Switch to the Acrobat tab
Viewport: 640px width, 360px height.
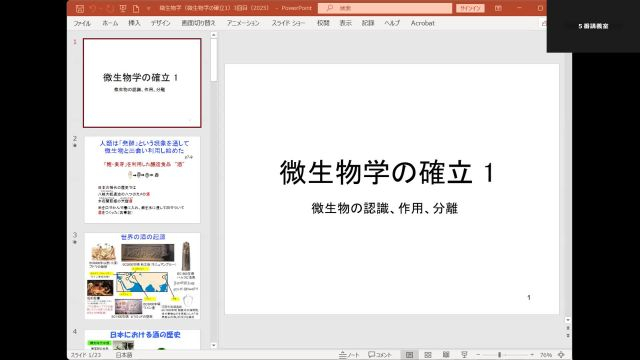(422, 23)
